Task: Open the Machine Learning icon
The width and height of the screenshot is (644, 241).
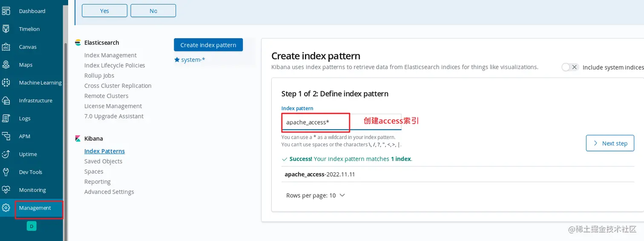Action: (x=6, y=83)
